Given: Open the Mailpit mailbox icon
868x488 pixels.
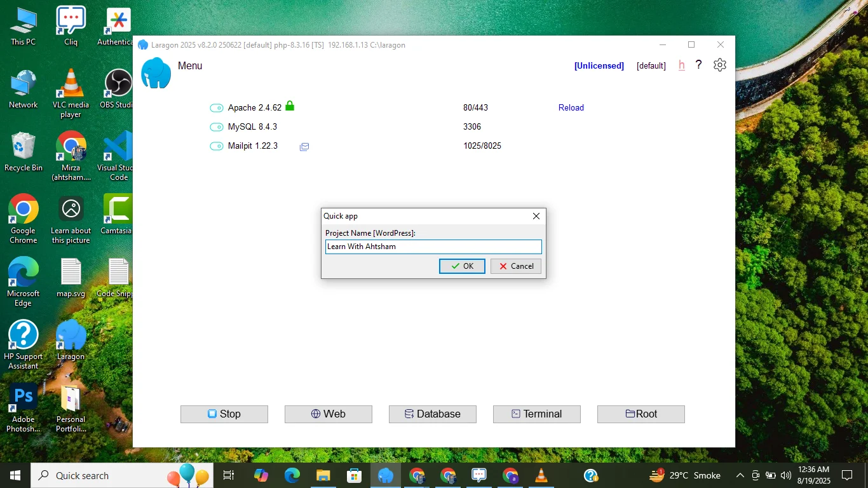Looking at the screenshot, I should (x=304, y=147).
